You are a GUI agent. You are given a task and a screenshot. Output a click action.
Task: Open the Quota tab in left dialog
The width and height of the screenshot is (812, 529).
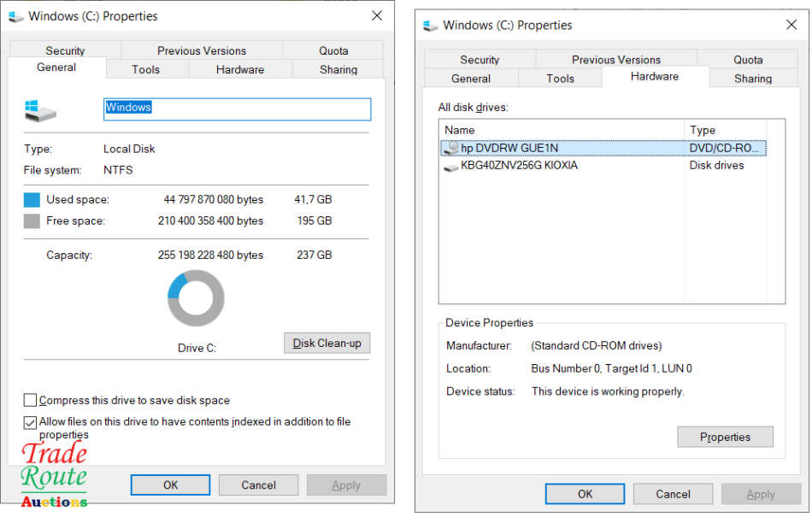(x=333, y=50)
